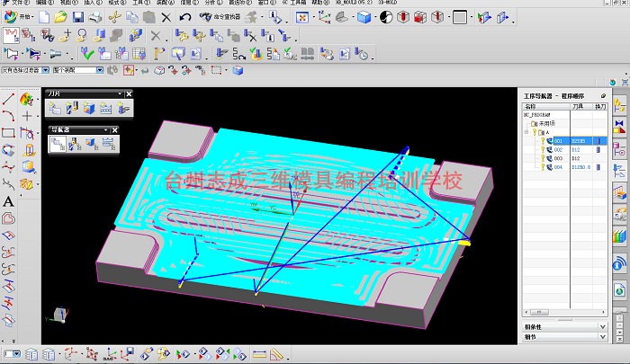Screen dimensions: 630x364
Task: Open the 格式 (Format) menu
Action: click(x=117, y=3)
